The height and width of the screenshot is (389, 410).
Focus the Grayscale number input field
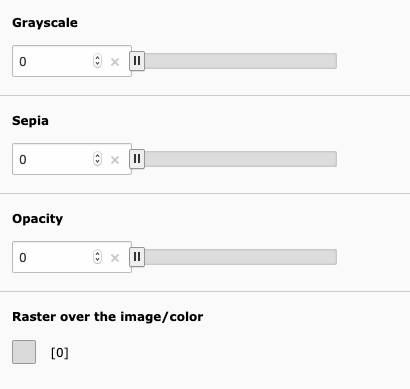(x=53, y=61)
